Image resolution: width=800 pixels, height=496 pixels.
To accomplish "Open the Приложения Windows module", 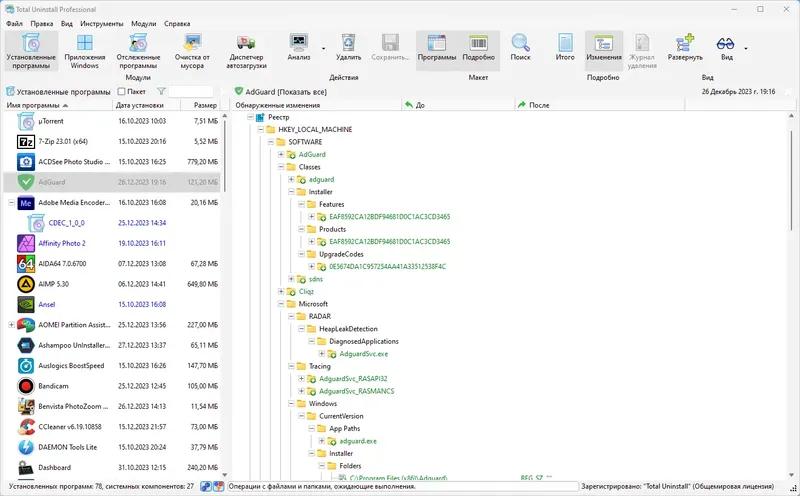I will pos(85,52).
